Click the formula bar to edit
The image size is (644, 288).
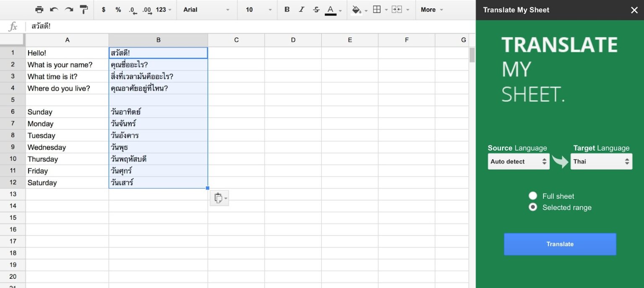[168, 26]
